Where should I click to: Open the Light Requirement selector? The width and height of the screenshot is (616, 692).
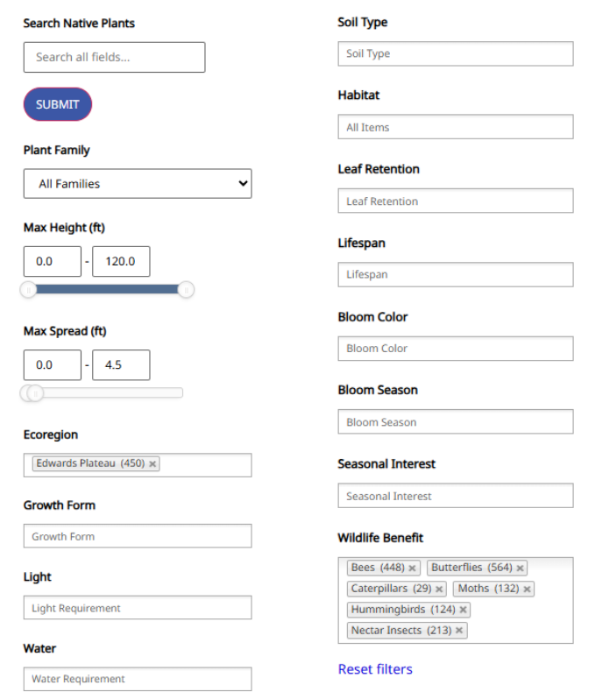pos(138,608)
